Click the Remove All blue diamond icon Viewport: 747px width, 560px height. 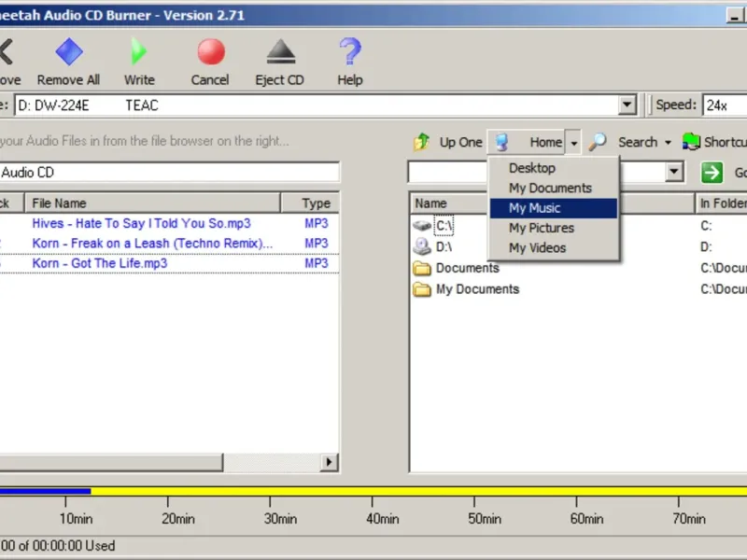click(69, 51)
